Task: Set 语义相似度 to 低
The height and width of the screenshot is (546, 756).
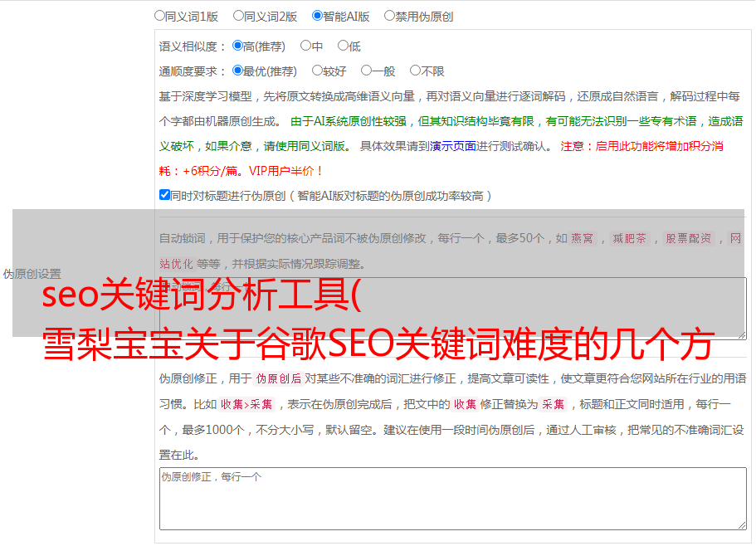Action: 343,46
